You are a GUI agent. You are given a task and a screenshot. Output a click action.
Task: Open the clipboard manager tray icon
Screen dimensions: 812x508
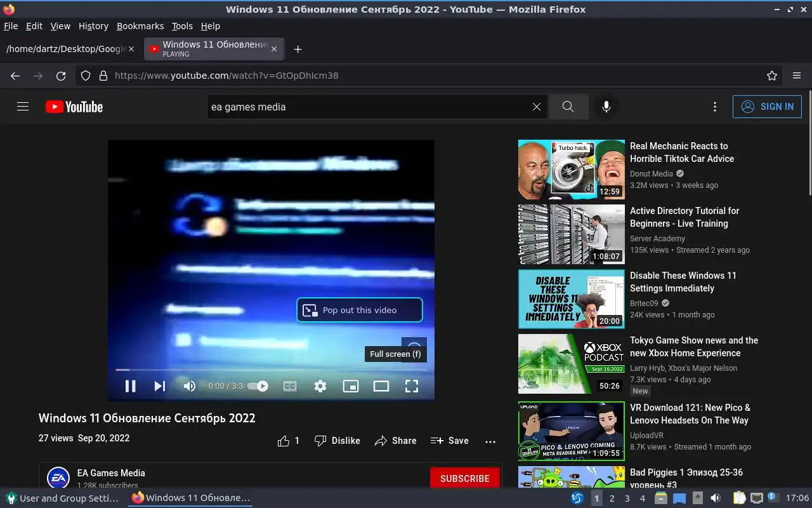(x=739, y=498)
